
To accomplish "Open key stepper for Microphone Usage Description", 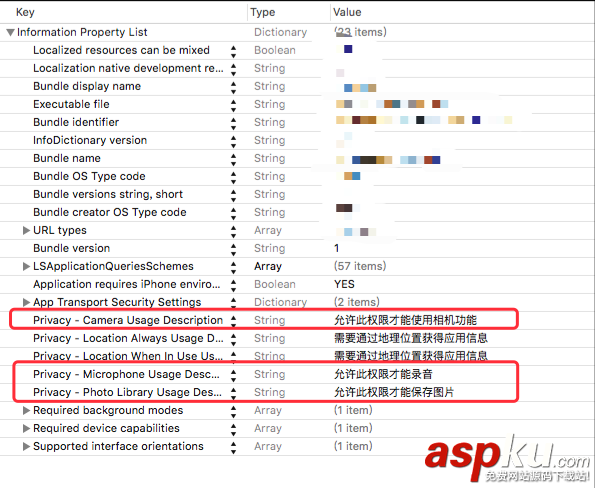I will pos(233,375).
